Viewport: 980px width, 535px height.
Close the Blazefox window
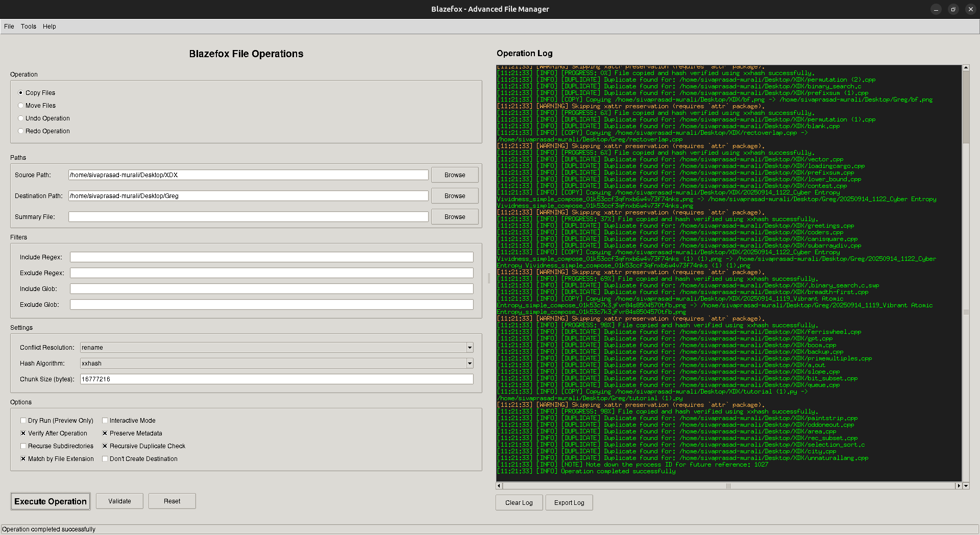click(970, 9)
